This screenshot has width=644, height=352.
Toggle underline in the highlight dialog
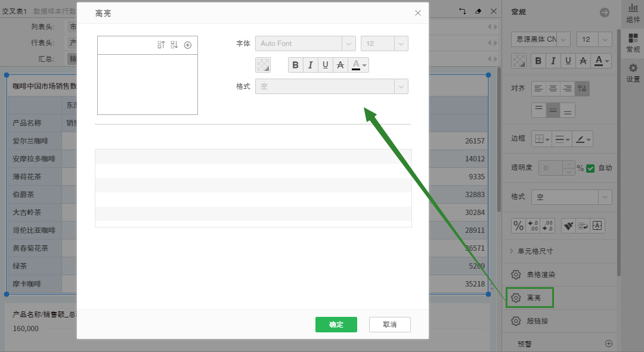[x=325, y=66]
